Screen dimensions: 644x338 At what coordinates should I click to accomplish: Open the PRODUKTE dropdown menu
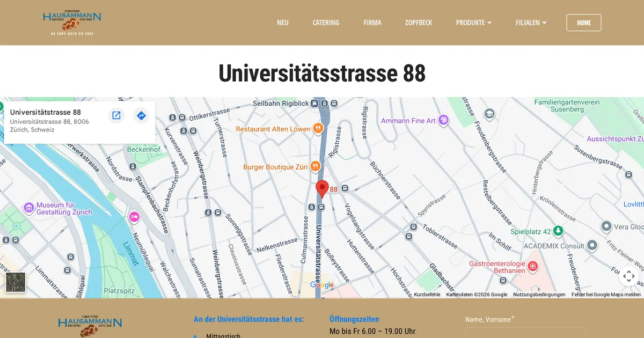[x=473, y=23]
